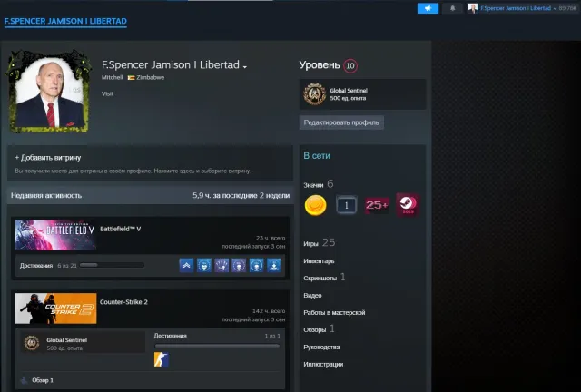Click the 23 ч. всего playtime text

pos(271,238)
